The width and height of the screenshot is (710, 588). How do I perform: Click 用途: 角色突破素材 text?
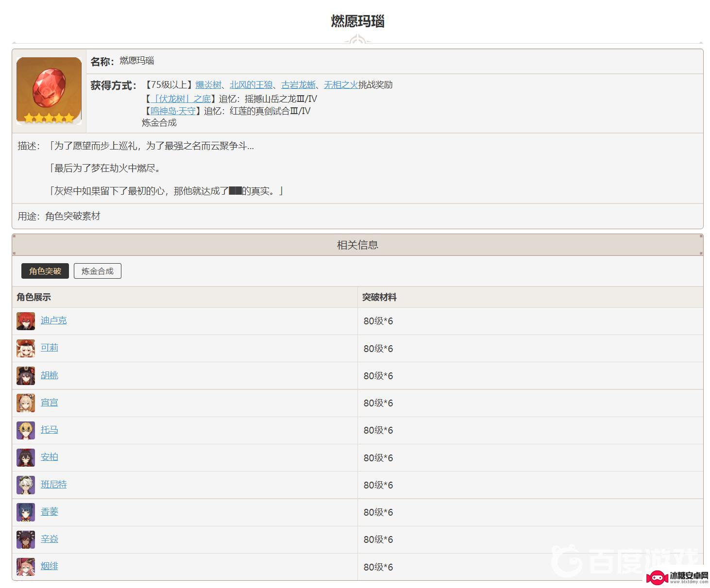[59, 216]
